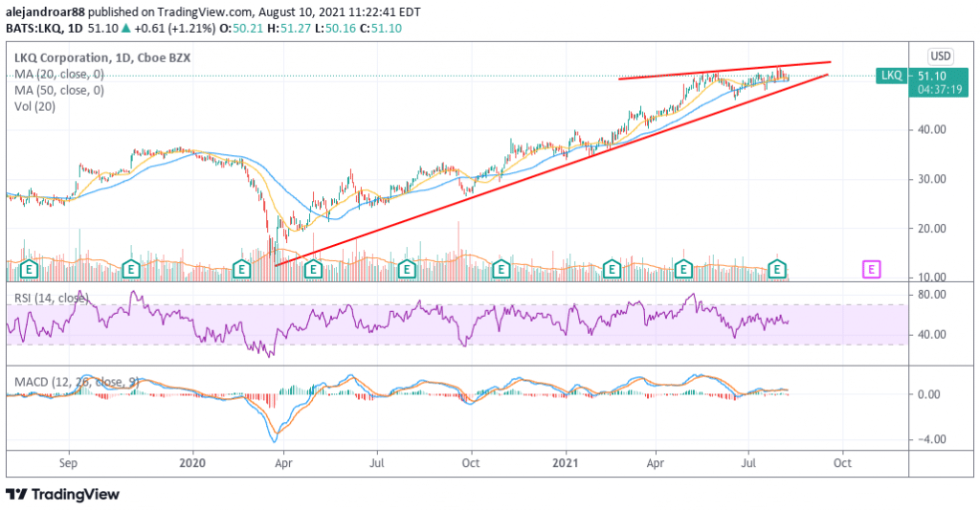Click the C:51.10 close value in header

point(379,28)
